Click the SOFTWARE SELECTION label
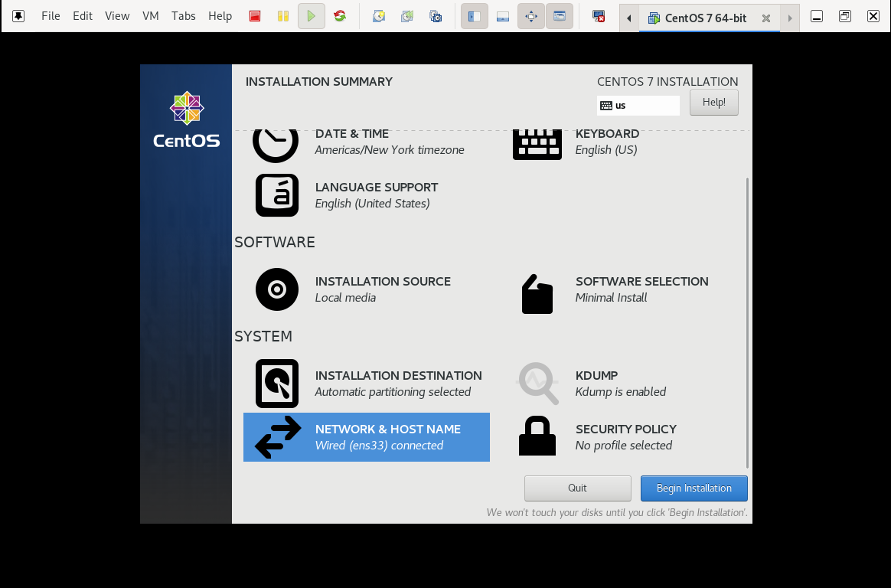Viewport: 891px width, 588px height. tap(641, 281)
